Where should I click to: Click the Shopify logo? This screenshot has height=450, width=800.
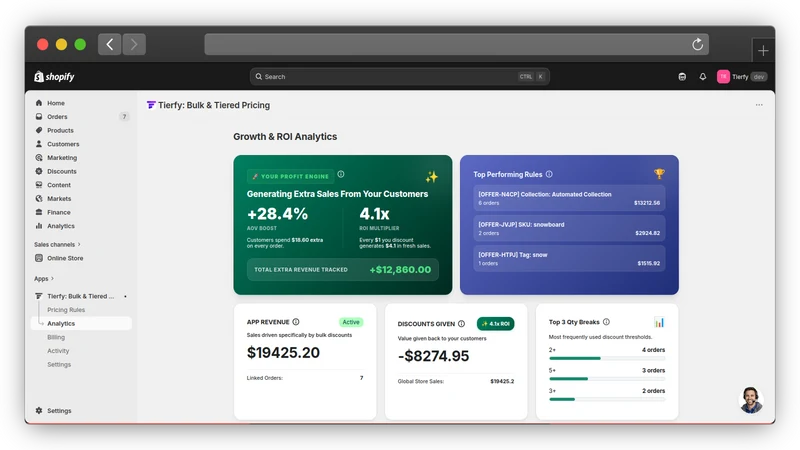point(54,77)
